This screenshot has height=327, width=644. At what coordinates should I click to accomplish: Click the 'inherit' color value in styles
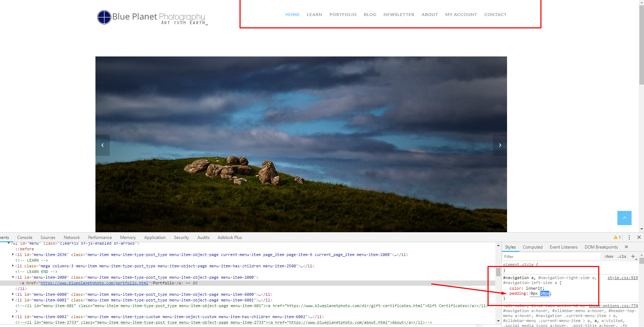pyautogui.click(x=534, y=288)
